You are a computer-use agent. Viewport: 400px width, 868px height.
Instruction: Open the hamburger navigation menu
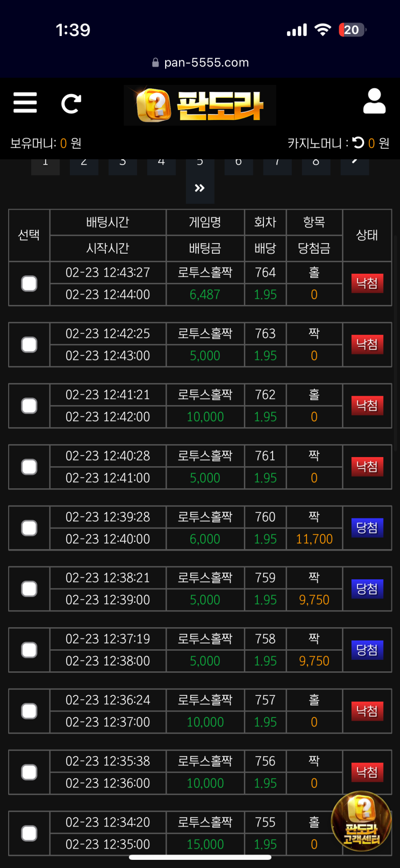25,103
